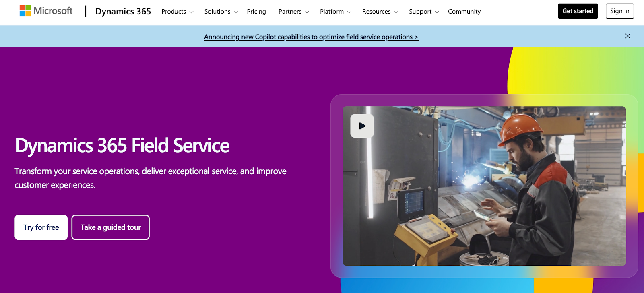Expand the Support dropdown menu

coord(424,12)
